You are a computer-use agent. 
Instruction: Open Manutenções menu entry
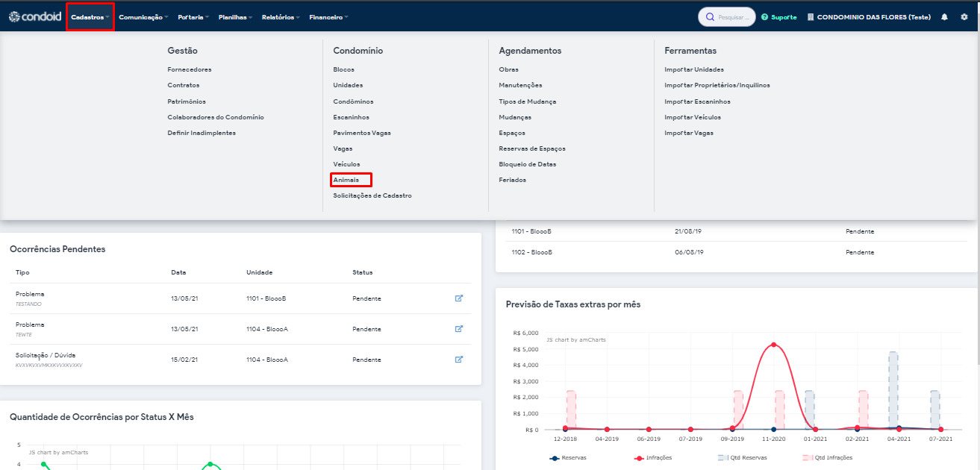[520, 85]
